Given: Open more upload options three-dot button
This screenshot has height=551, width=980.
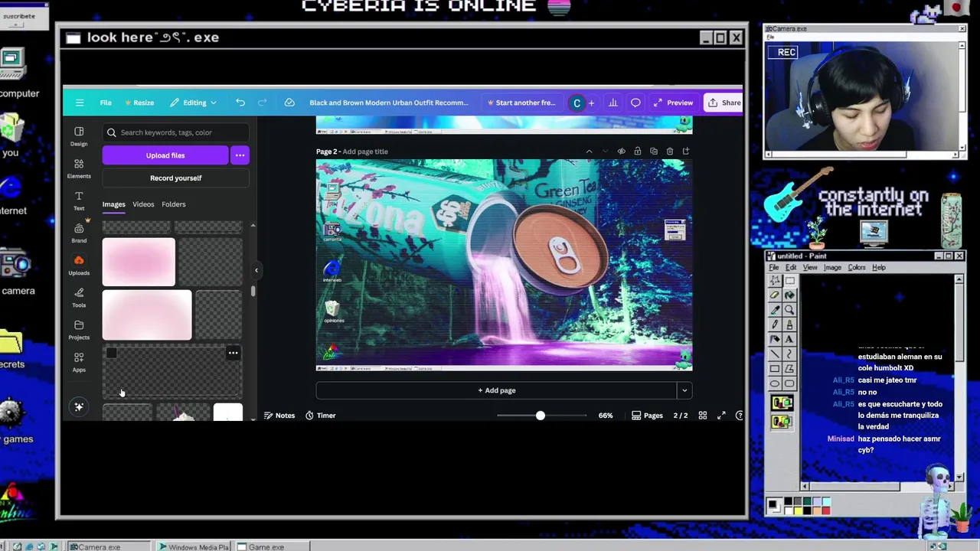Looking at the screenshot, I should click(x=240, y=155).
